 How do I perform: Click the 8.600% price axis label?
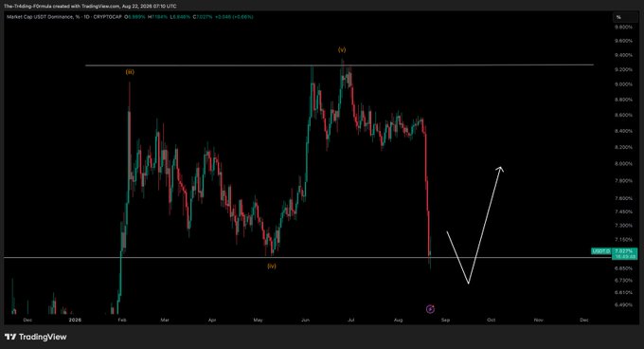tap(623, 115)
